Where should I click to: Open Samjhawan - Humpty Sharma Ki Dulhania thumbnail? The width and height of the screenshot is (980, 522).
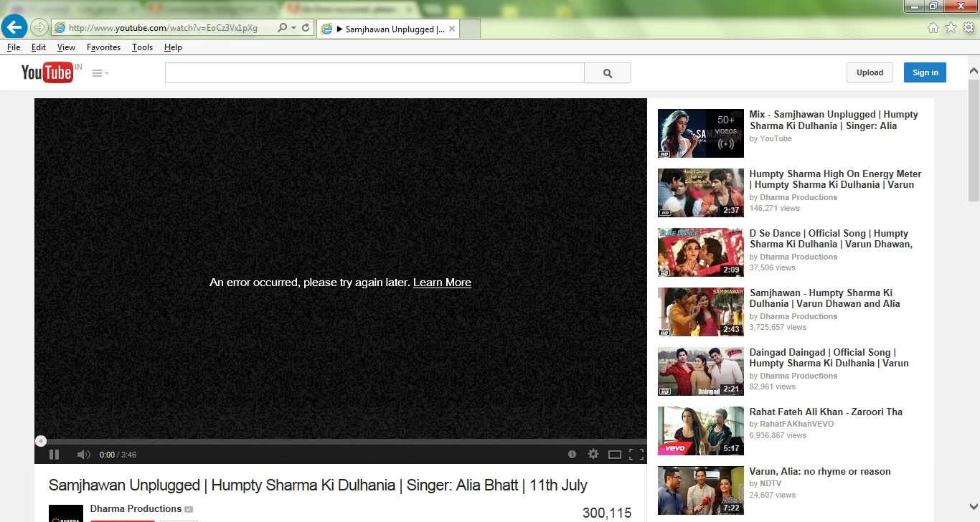pos(701,312)
